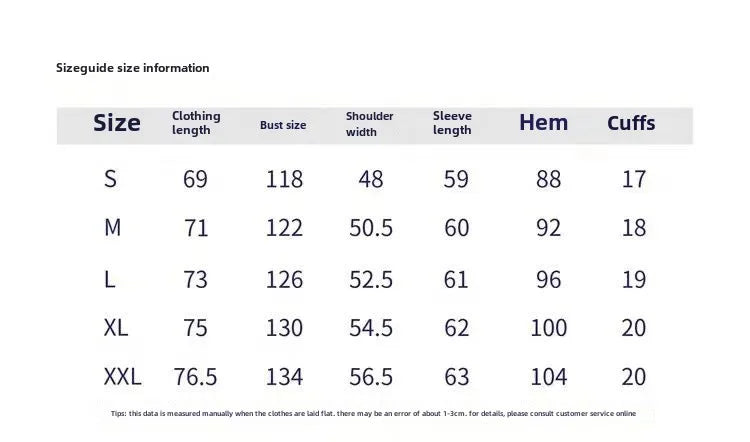
Task: Select sleeve length value 59
Action: [456, 179]
